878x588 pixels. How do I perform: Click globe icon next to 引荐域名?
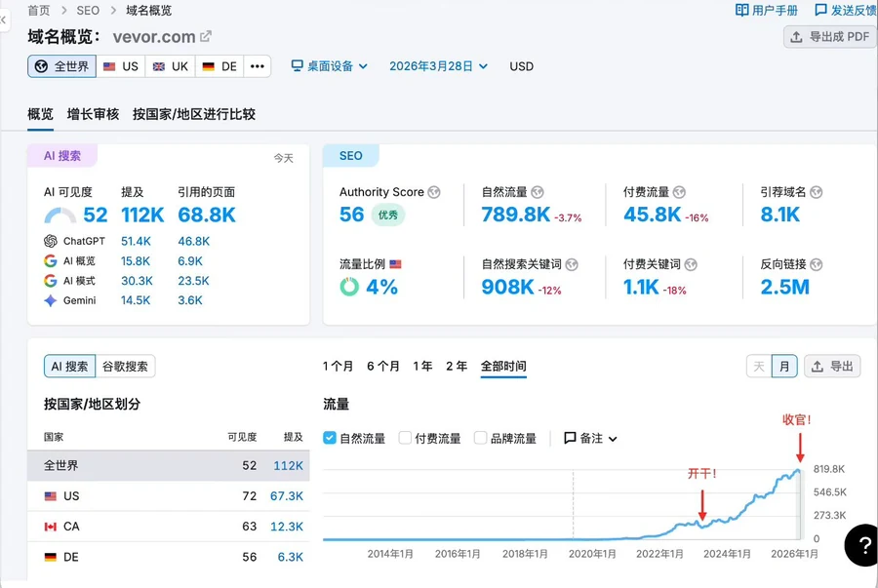[816, 192]
